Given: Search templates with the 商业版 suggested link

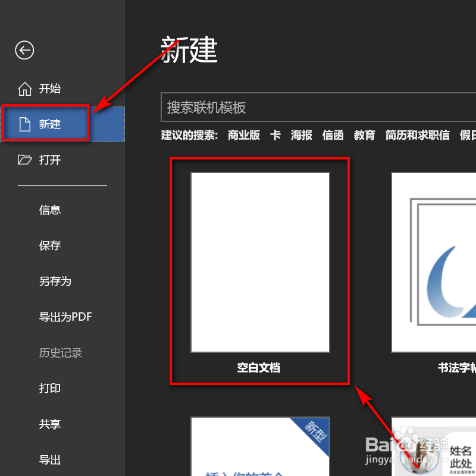Looking at the screenshot, I should pos(243,135).
